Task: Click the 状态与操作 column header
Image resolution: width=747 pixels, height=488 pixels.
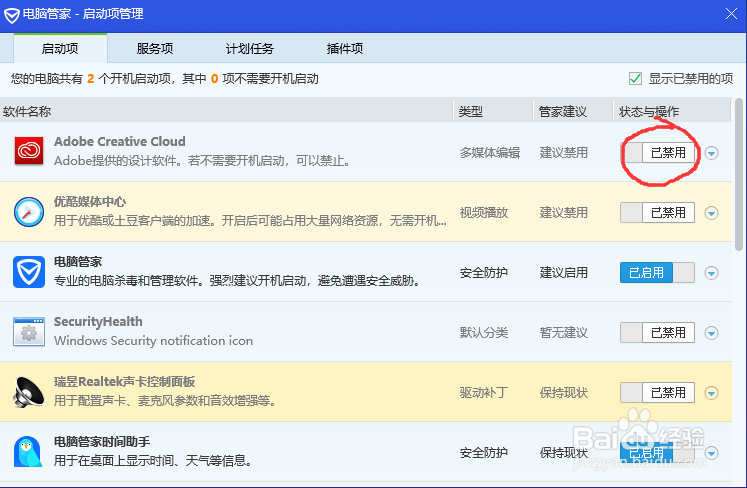Action: tap(672, 112)
